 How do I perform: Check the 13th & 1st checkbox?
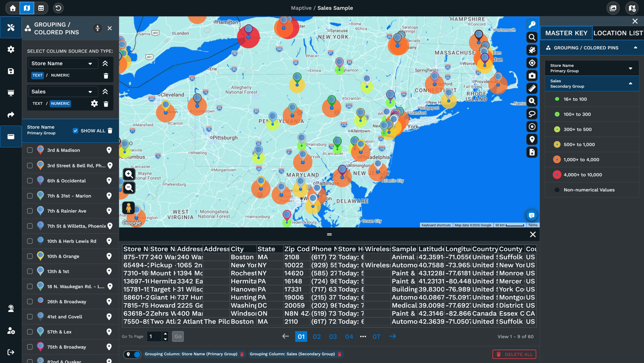click(x=30, y=271)
